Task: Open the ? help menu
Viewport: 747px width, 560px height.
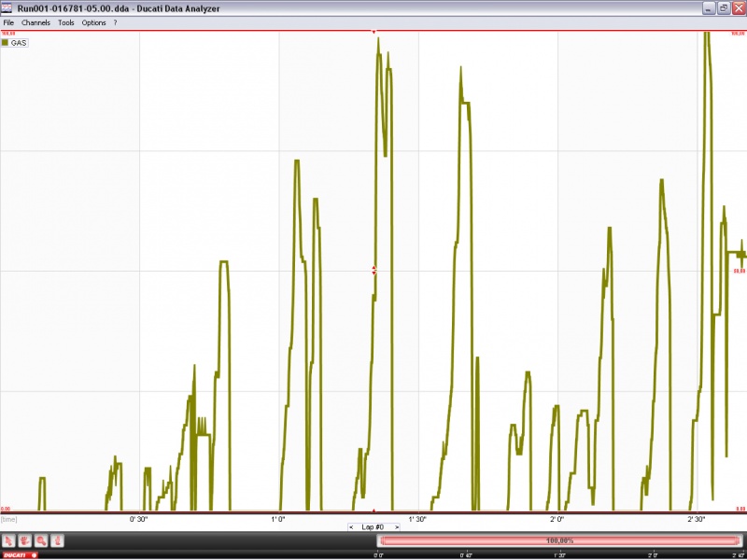Action: click(115, 22)
